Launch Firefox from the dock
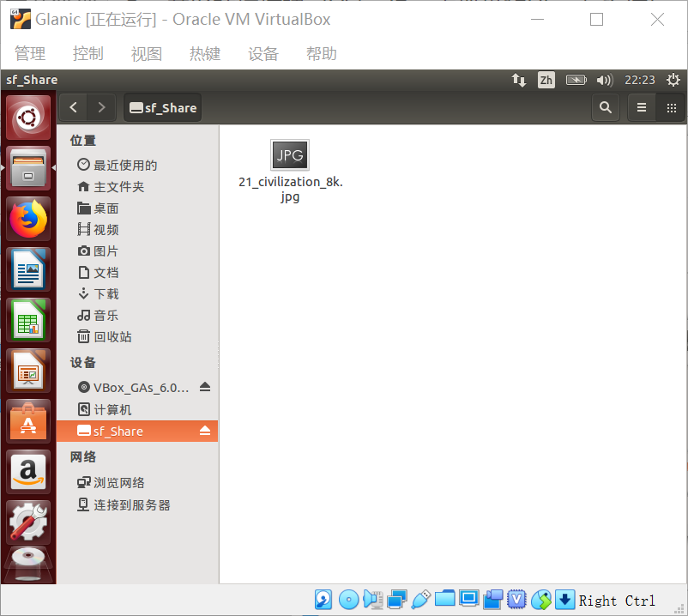 (28, 219)
